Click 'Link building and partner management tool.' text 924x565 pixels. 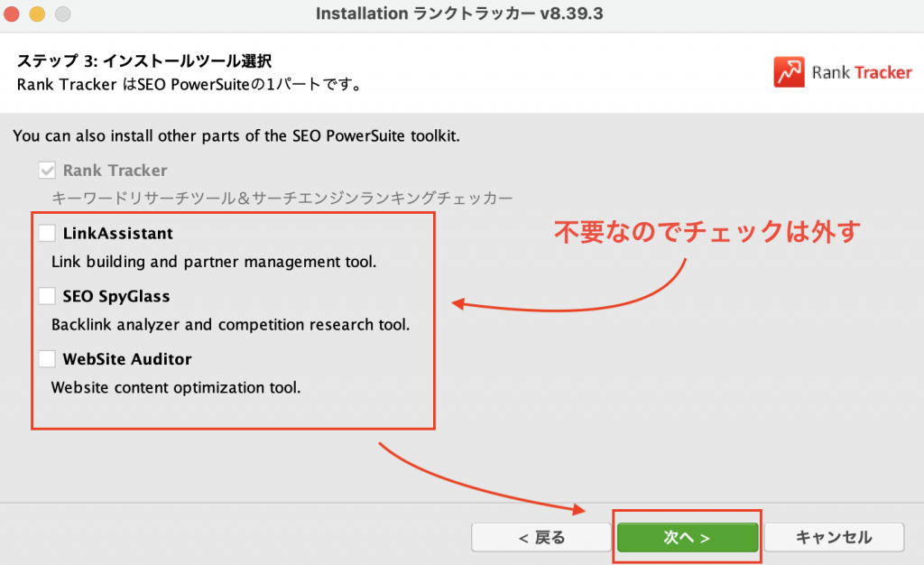tap(214, 262)
